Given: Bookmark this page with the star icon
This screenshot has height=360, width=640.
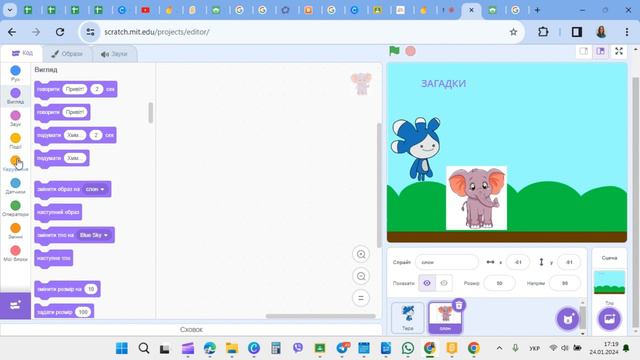Looking at the screenshot, I should click(513, 32).
